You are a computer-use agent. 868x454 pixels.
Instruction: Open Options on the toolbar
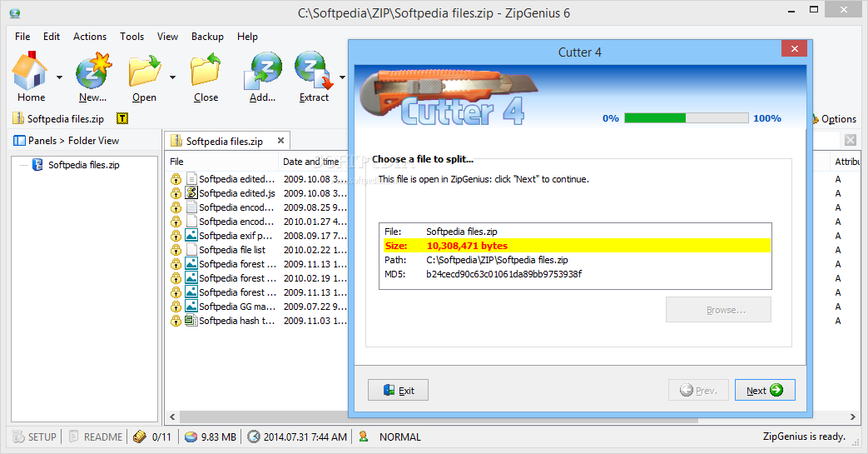point(835,118)
